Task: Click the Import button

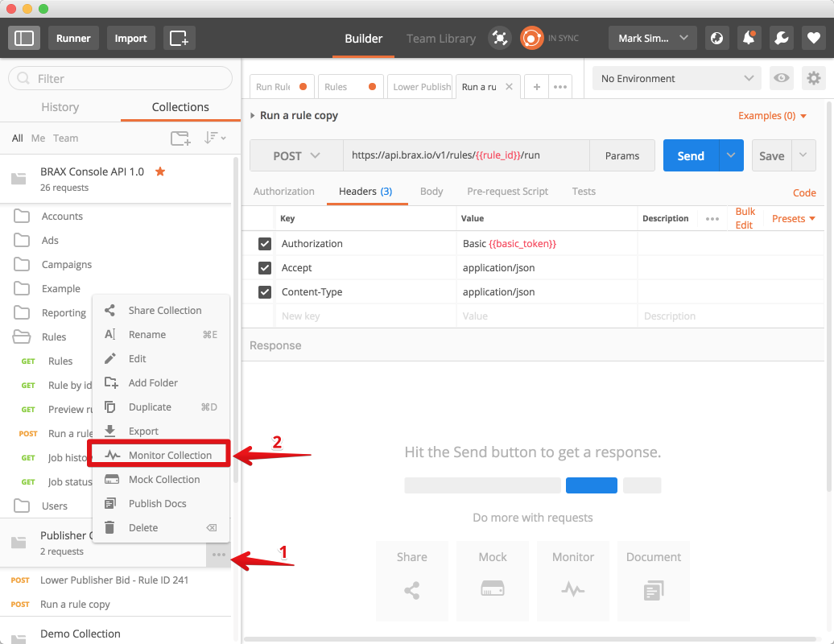Action: tap(131, 39)
